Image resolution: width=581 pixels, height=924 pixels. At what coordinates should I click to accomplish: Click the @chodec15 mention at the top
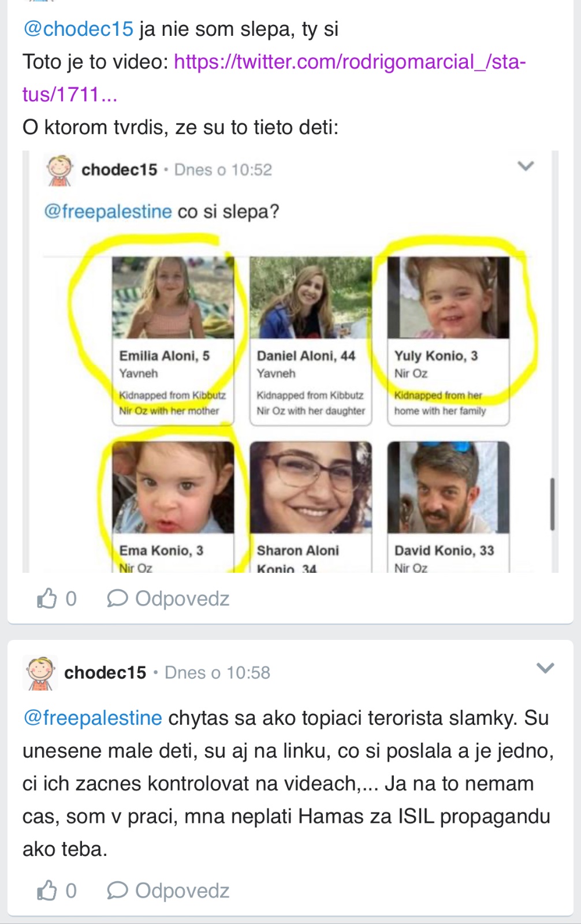[x=79, y=29]
